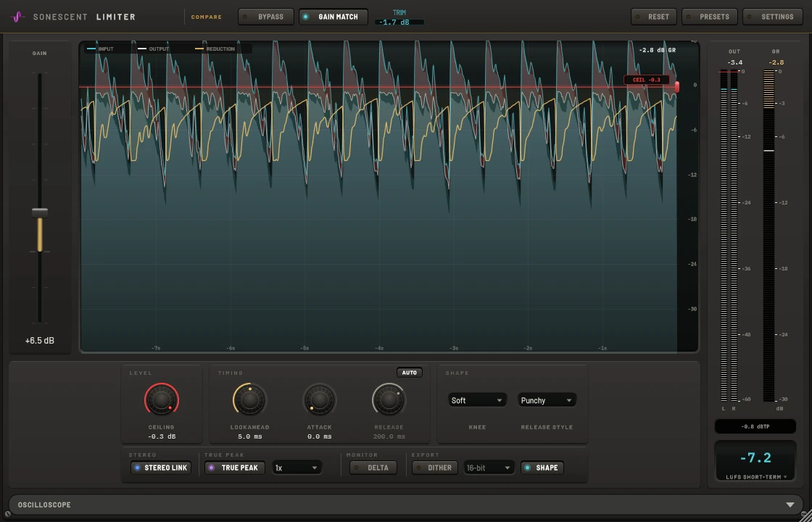Click the -3.4 OUT peak readout
Screen dimensions: 812x522
(734, 62)
